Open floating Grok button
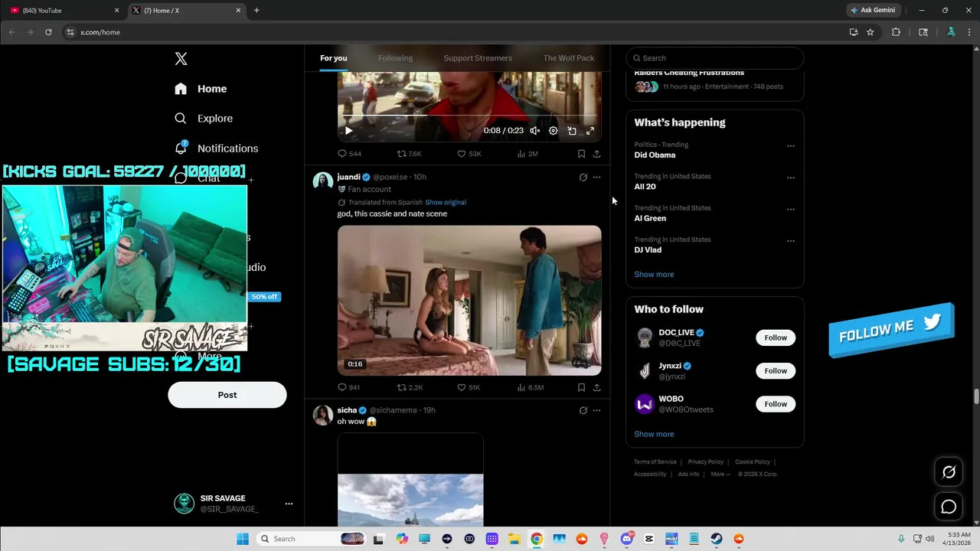The height and width of the screenshot is (551, 980). (949, 472)
